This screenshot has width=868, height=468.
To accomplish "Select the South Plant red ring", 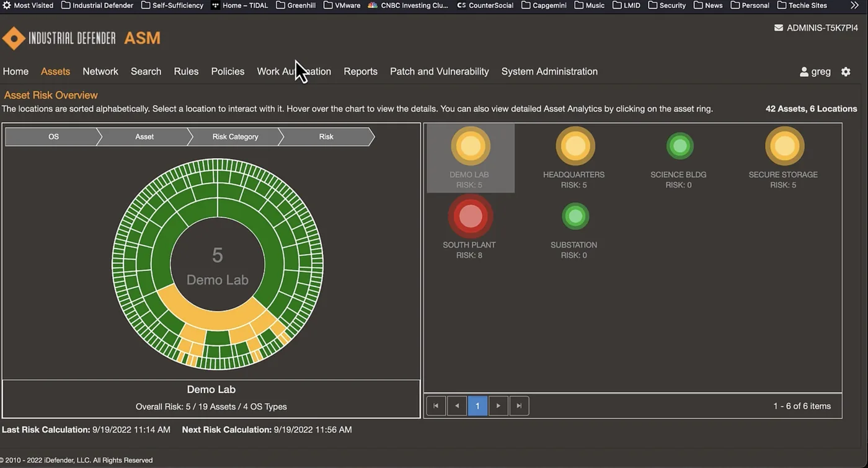I will (471, 216).
